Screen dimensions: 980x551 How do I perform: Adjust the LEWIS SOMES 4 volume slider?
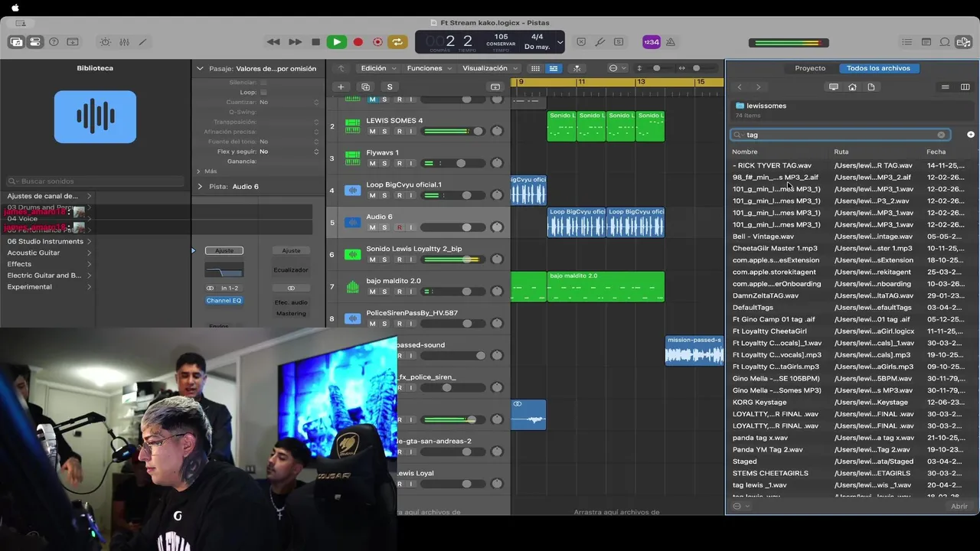(452, 131)
